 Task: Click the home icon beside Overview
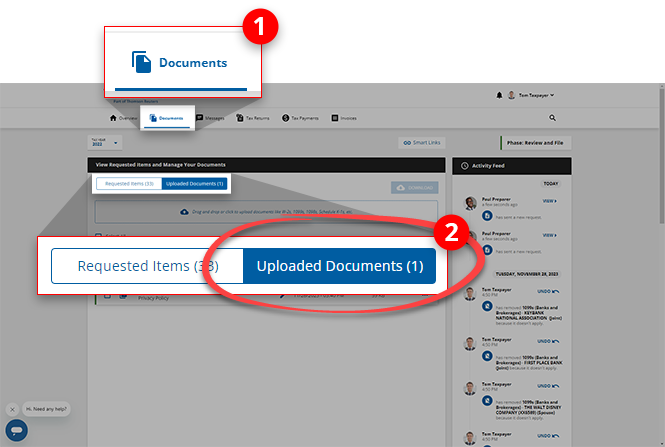point(113,118)
